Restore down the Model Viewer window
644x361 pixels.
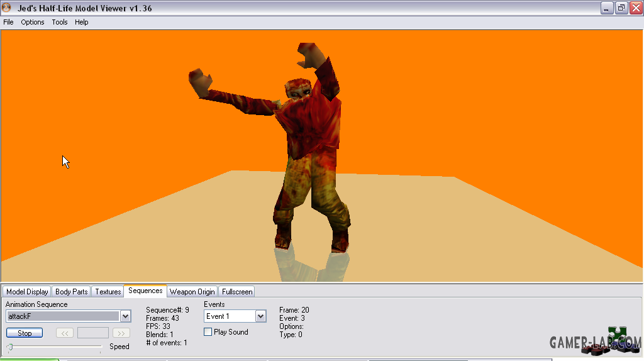coord(621,8)
